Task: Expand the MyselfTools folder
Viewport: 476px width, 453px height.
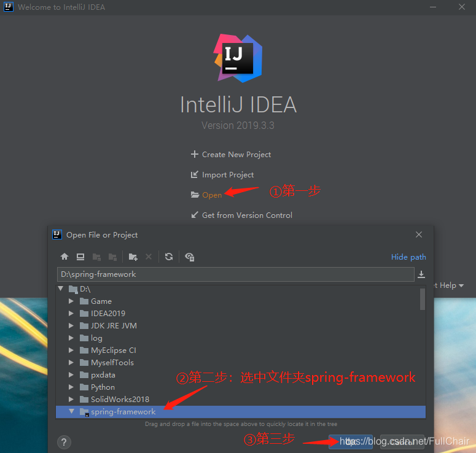Action: click(71, 362)
